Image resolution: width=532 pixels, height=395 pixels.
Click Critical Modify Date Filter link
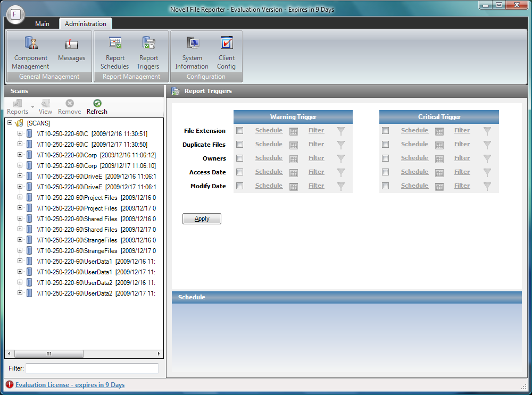462,186
